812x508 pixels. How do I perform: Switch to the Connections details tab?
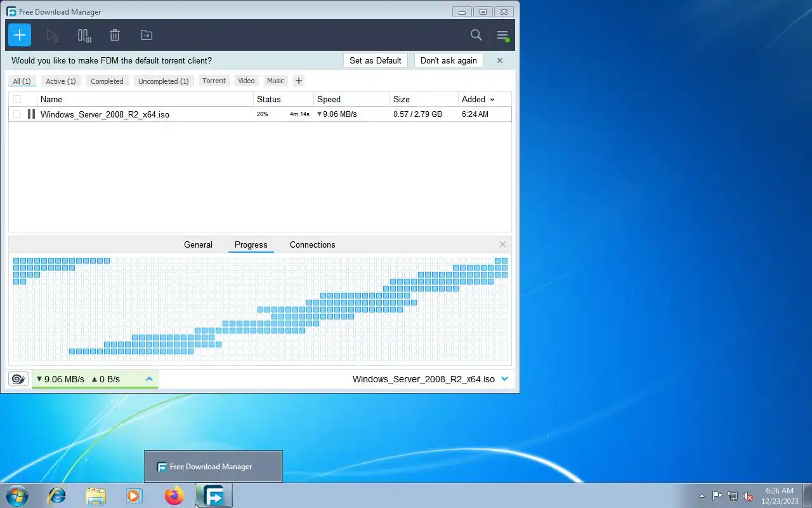pos(313,244)
